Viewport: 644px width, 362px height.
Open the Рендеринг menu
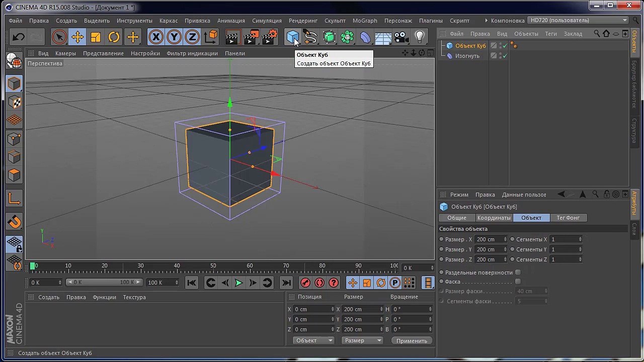click(x=303, y=21)
